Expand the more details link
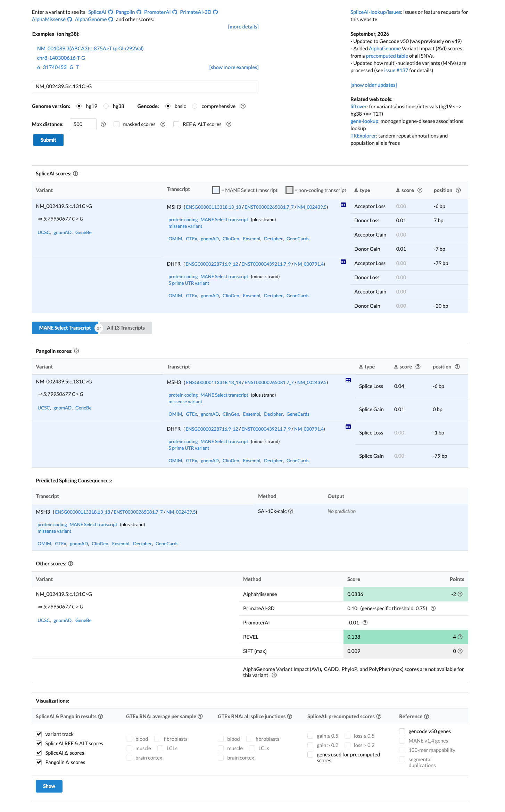 243,27
